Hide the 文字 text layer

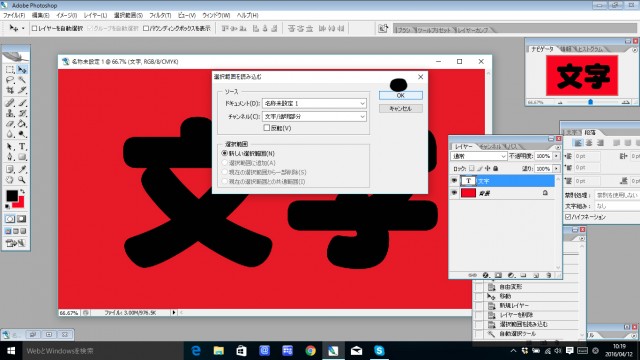(x=454, y=180)
